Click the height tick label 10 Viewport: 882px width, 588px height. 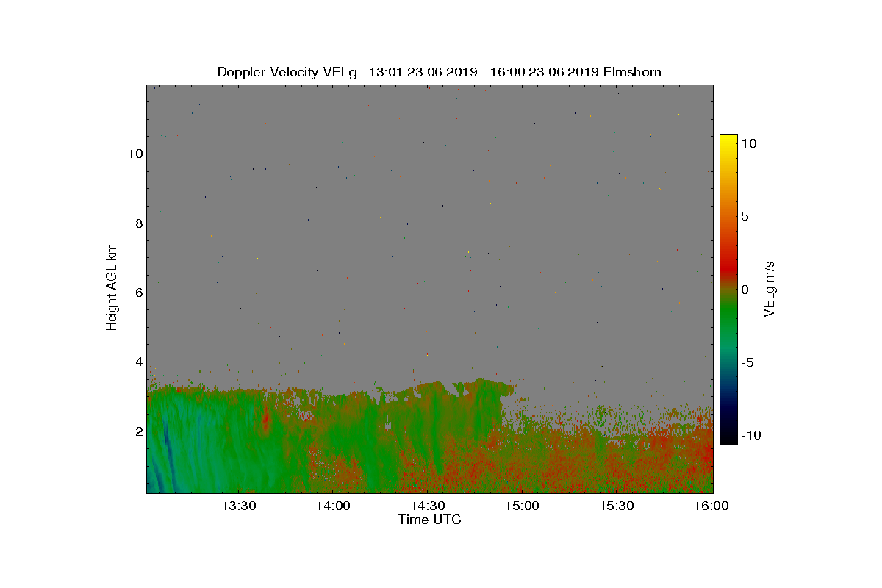[134, 154]
